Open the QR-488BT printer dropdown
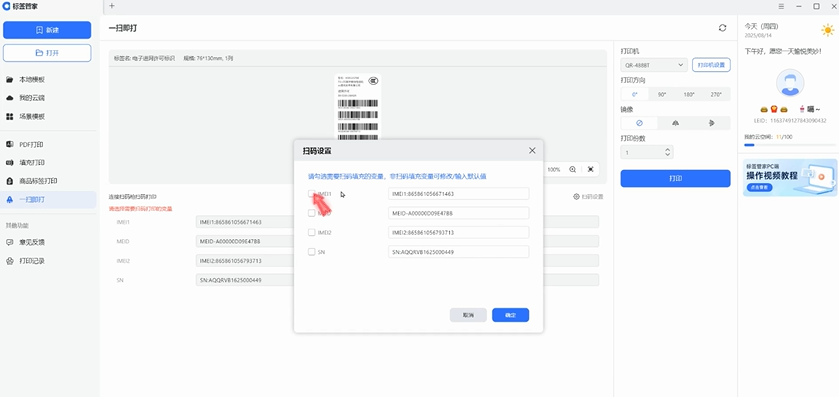 coord(654,65)
